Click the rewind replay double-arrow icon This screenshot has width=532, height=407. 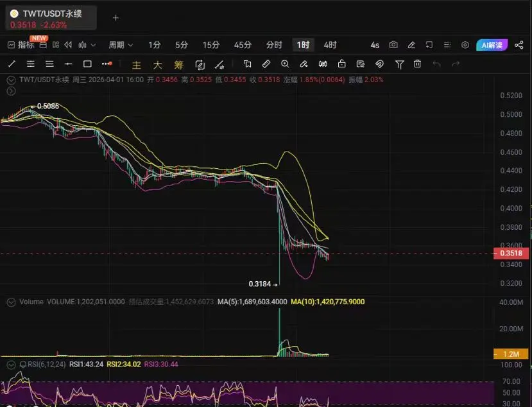point(68,45)
